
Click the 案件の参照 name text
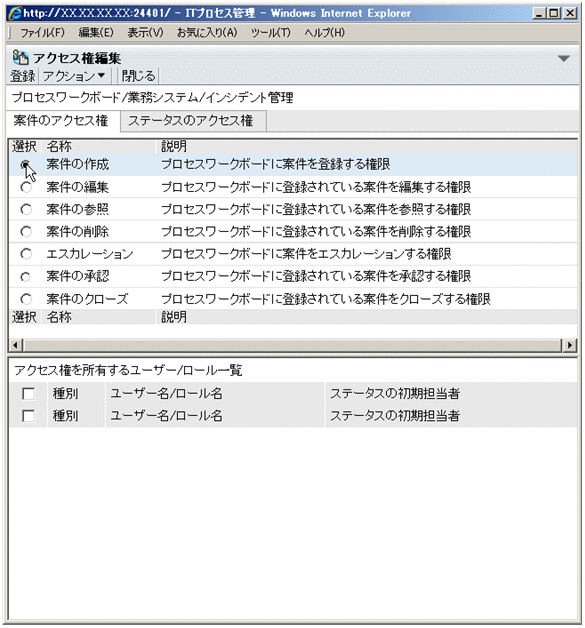[77, 209]
